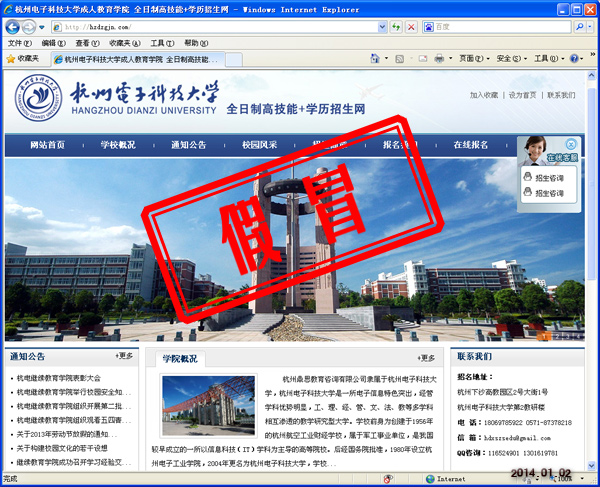Viewport: 600px width, 487px height.
Task: Select banner slide number 1 indicator
Action: click(544, 336)
